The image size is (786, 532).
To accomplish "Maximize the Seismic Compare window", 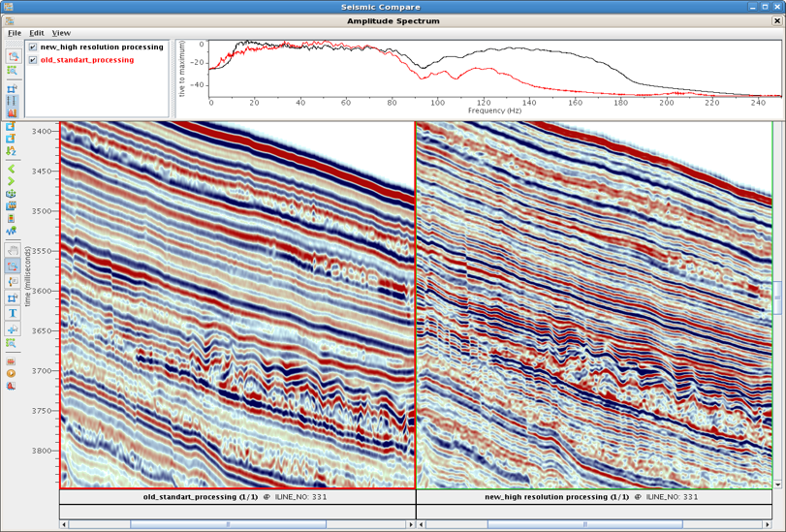I will (765, 7).
